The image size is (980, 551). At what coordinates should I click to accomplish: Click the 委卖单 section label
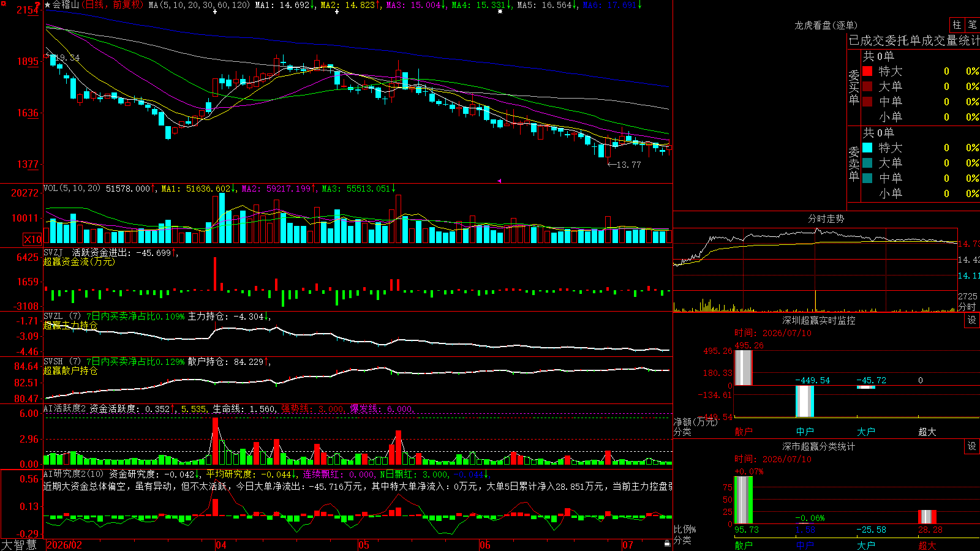pyautogui.click(x=854, y=163)
